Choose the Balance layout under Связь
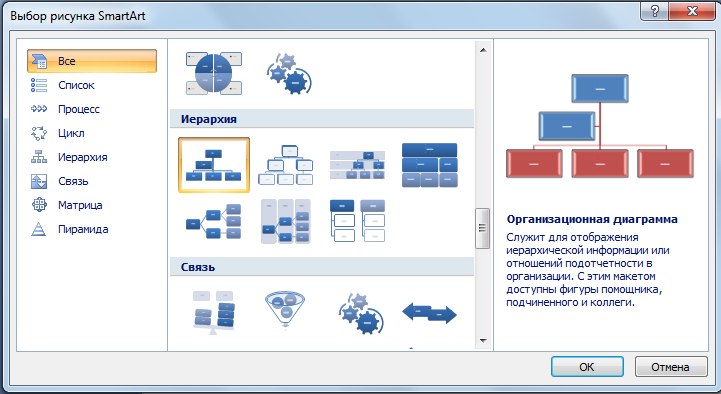 click(x=214, y=312)
